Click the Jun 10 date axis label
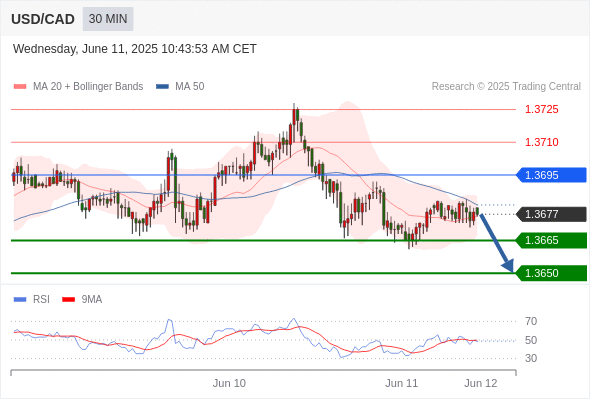590x400 pixels. pyautogui.click(x=229, y=383)
